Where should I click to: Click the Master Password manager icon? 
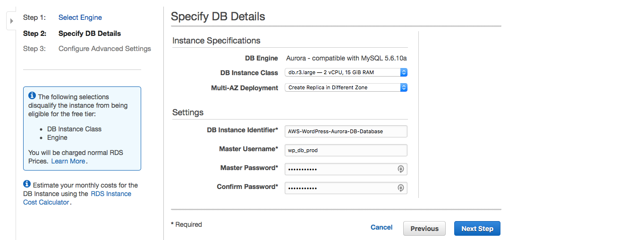coord(401,169)
